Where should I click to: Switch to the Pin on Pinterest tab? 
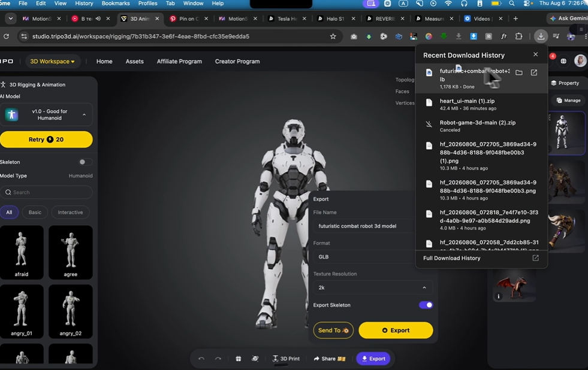[x=189, y=19]
